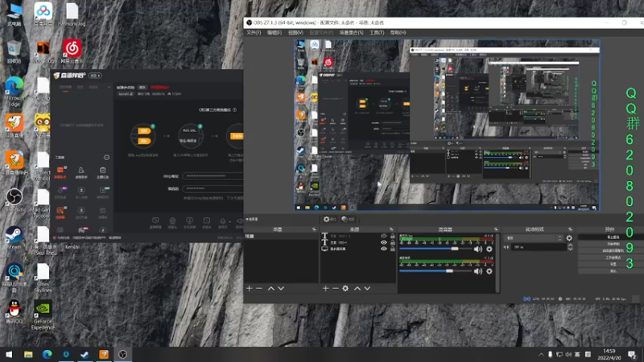Open the Help menu in OBS
The image size is (644, 362).
[x=398, y=32]
